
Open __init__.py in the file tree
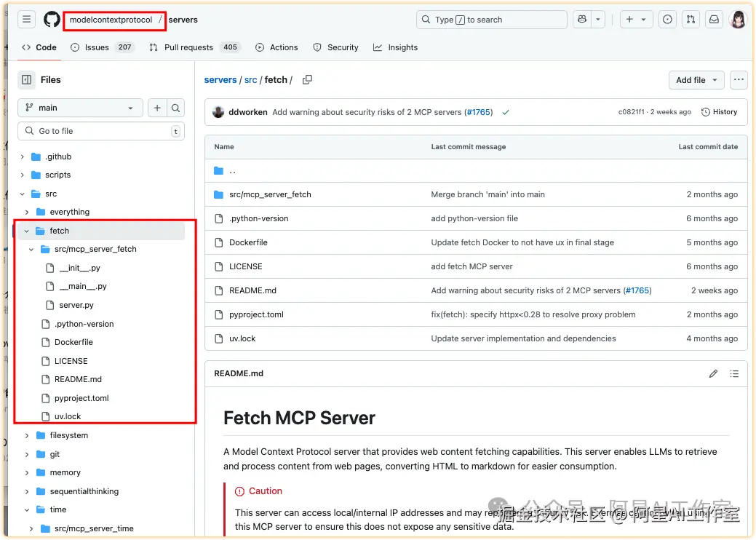pyautogui.click(x=79, y=268)
